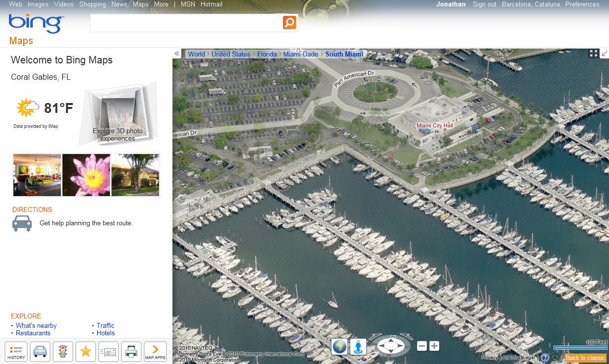The image size is (609, 364).
Task: Expand the dropdown arrow beside the help icon
Action: click(x=554, y=358)
